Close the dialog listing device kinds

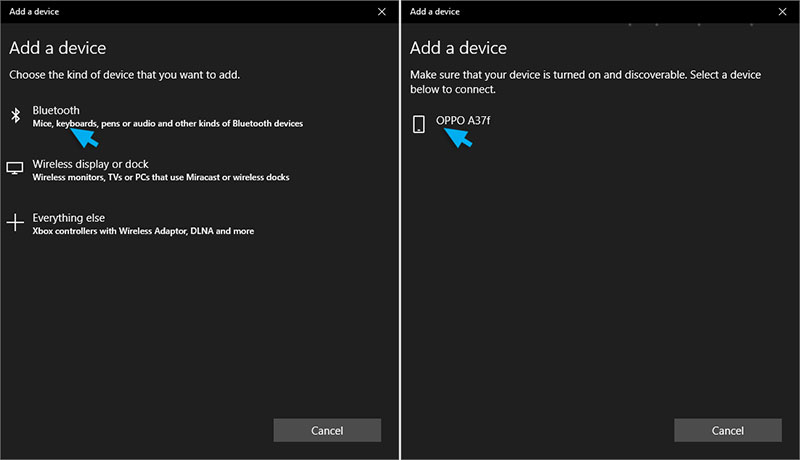tap(380, 12)
